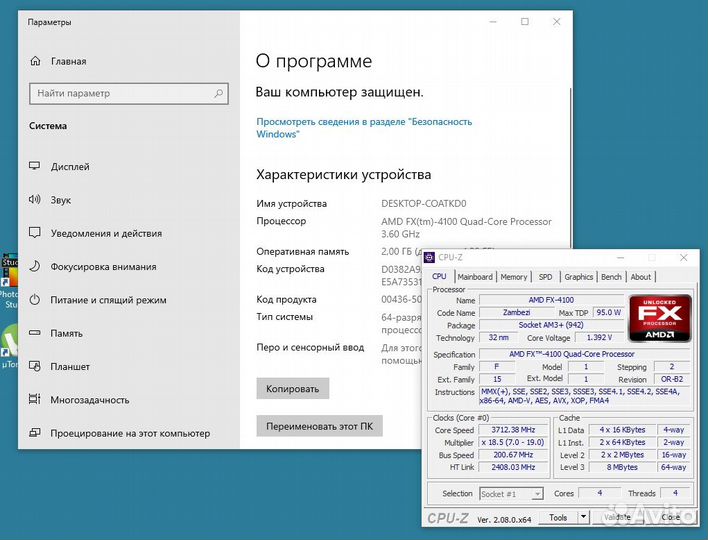Maximize the Параметры settings window
Viewport: 708px width, 540px height.
click(525, 22)
